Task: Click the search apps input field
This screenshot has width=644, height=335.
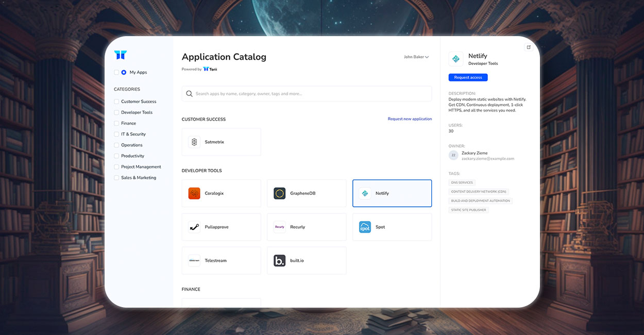Action: point(307,94)
